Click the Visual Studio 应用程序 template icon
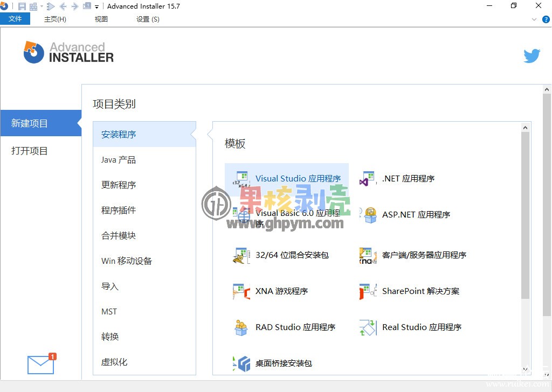Image resolution: width=552 pixels, height=392 pixels. (241, 179)
